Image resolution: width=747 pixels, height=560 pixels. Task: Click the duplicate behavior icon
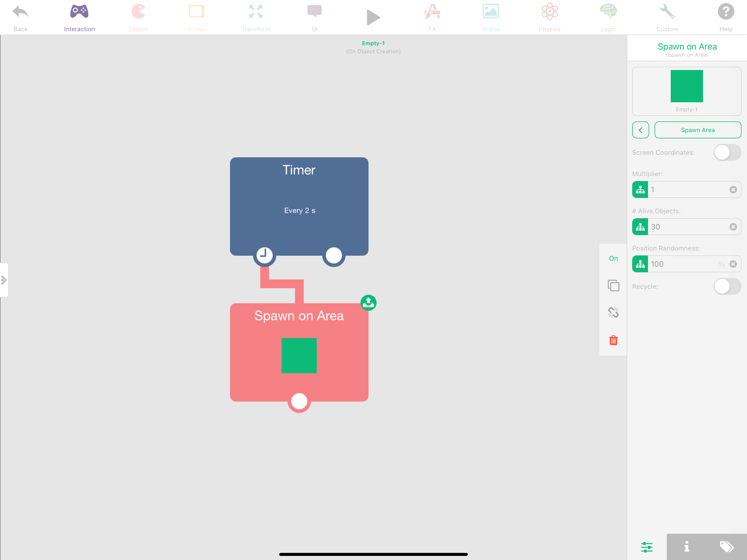(613, 285)
